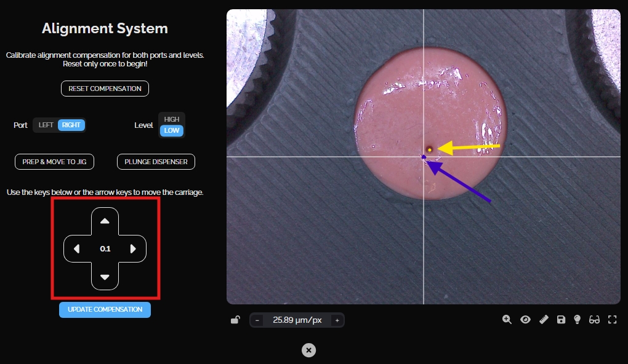Click the unlock padlock icon

pyautogui.click(x=235, y=320)
